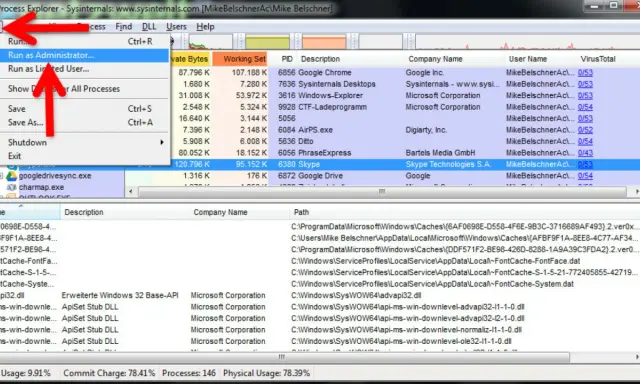Click Bartels Media GmbH company cell
This screenshot has width=640, height=384.
440,153
